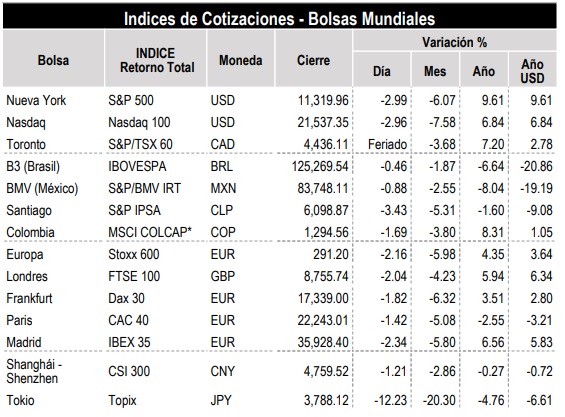Select the Nasdaq 100 index cell
Image resolution: width=565 pixels, height=417 pixels.
[139, 123]
